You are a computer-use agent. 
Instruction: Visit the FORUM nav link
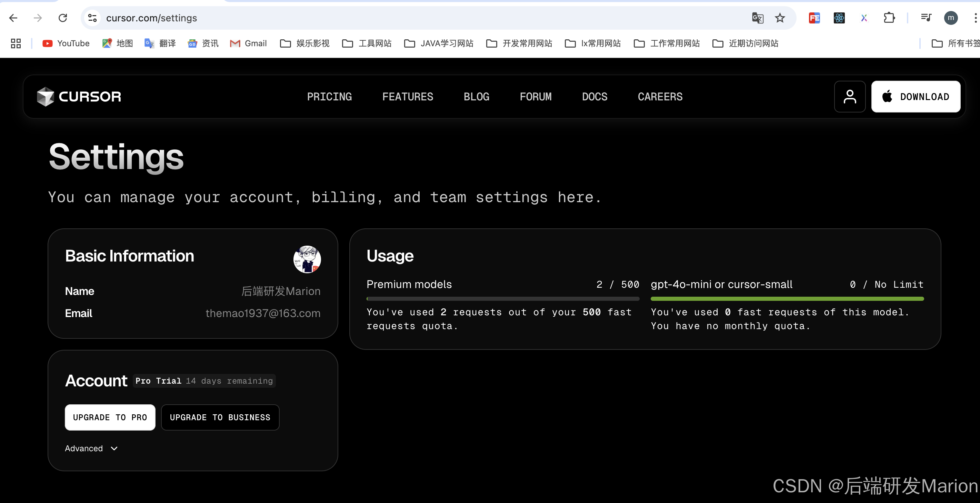point(536,97)
